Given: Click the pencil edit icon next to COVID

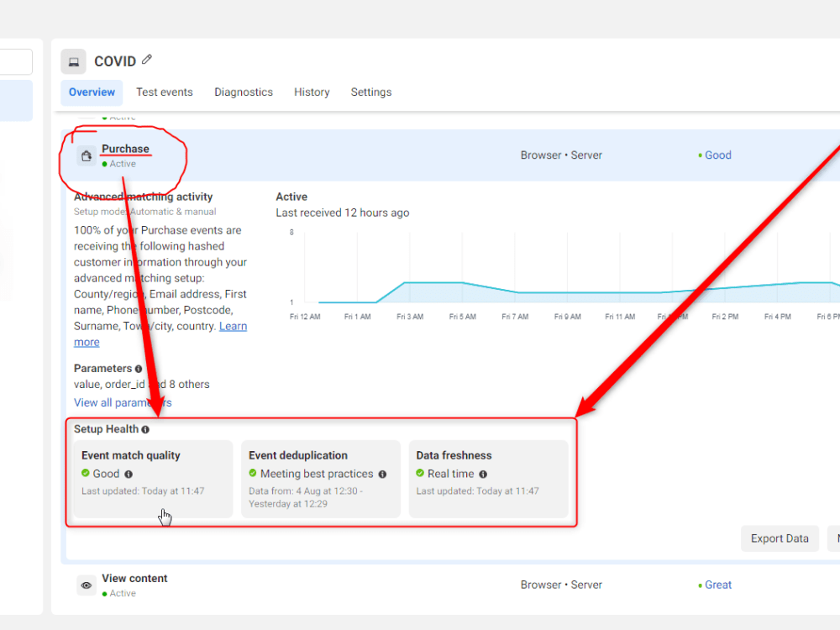Looking at the screenshot, I should tap(147, 60).
